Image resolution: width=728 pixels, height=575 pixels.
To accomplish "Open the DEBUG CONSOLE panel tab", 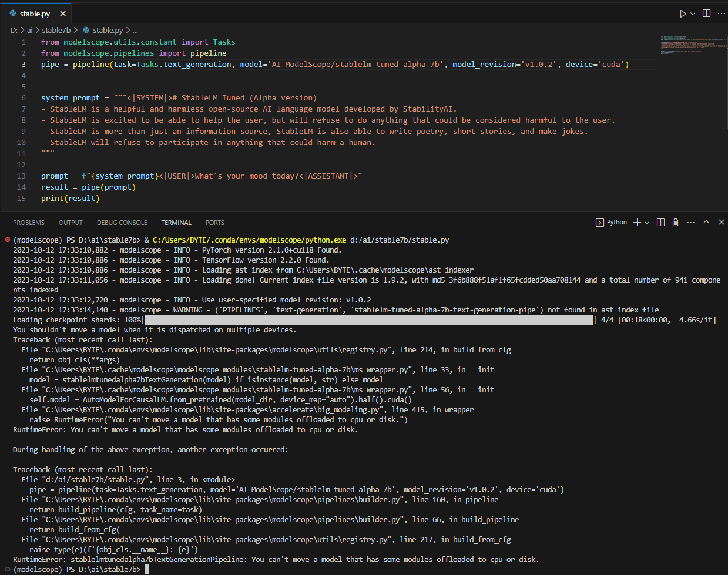I will pyautogui.click(x=122, y=223).
